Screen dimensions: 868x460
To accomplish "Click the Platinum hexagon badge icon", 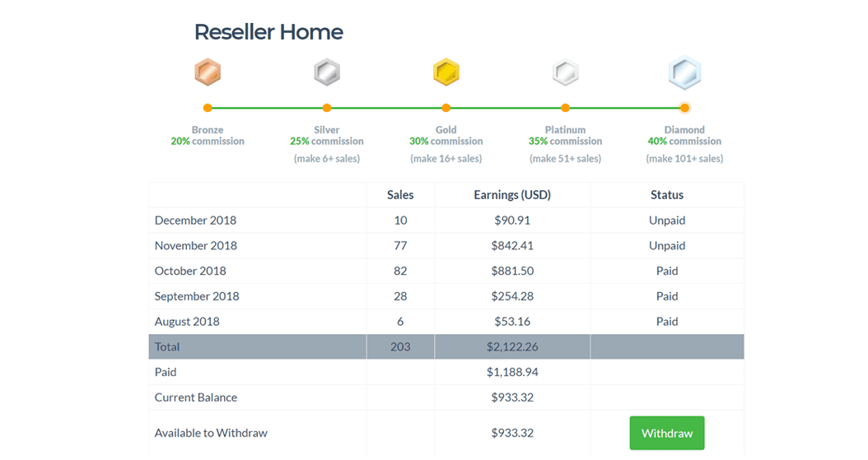I will [565, 72].
